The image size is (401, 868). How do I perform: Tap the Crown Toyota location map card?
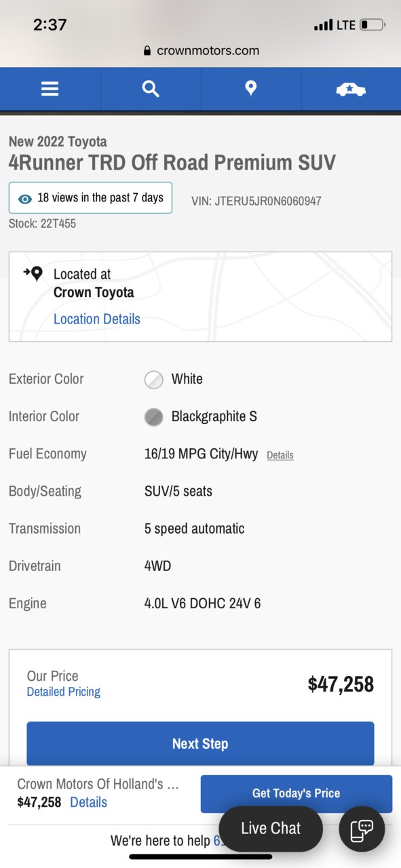click(x=200, y=297)
